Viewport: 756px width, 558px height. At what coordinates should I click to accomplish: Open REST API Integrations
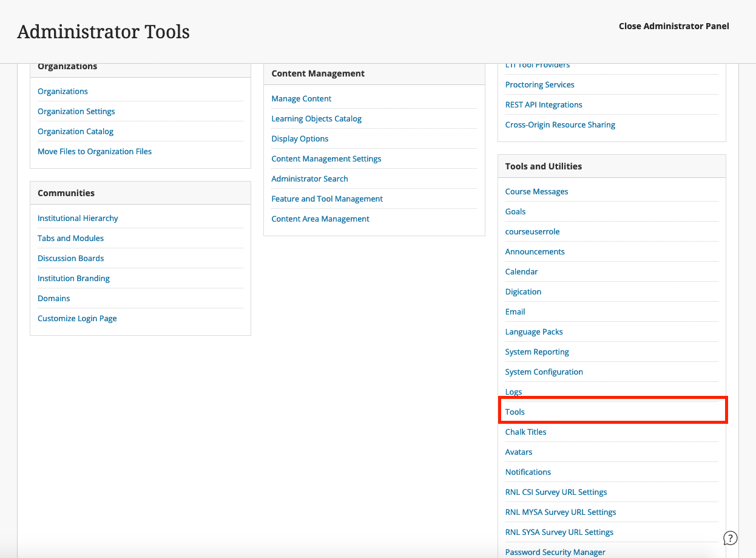543,104
